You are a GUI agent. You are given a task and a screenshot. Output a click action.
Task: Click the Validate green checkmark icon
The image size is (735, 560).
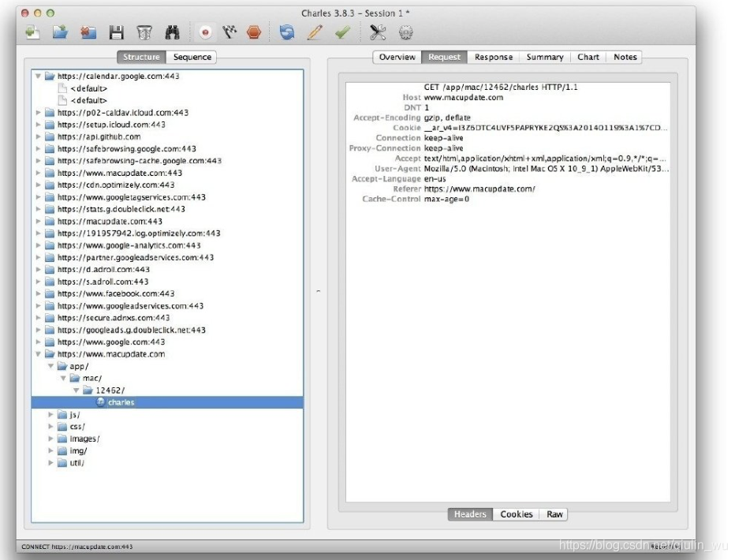[x=342, y=32]
